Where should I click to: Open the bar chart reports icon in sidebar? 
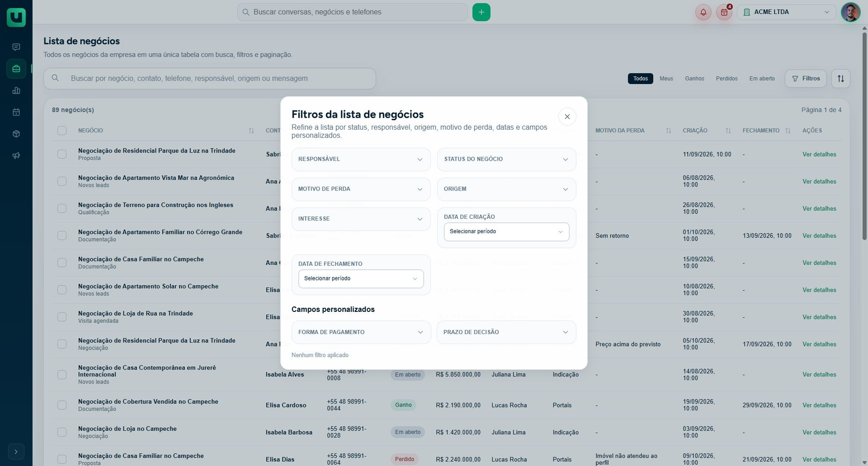[x=16, y=91]
